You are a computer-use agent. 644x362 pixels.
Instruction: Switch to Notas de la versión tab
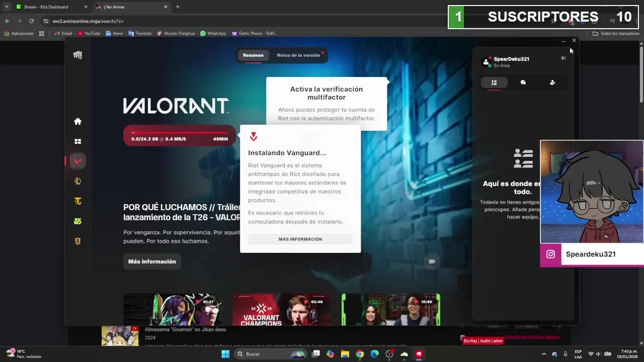(298, 55)
